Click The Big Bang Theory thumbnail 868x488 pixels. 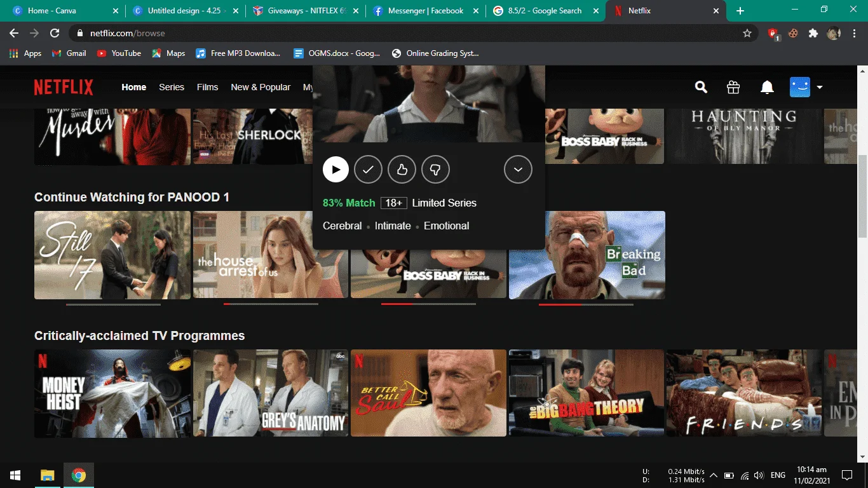tap(587, 393)
